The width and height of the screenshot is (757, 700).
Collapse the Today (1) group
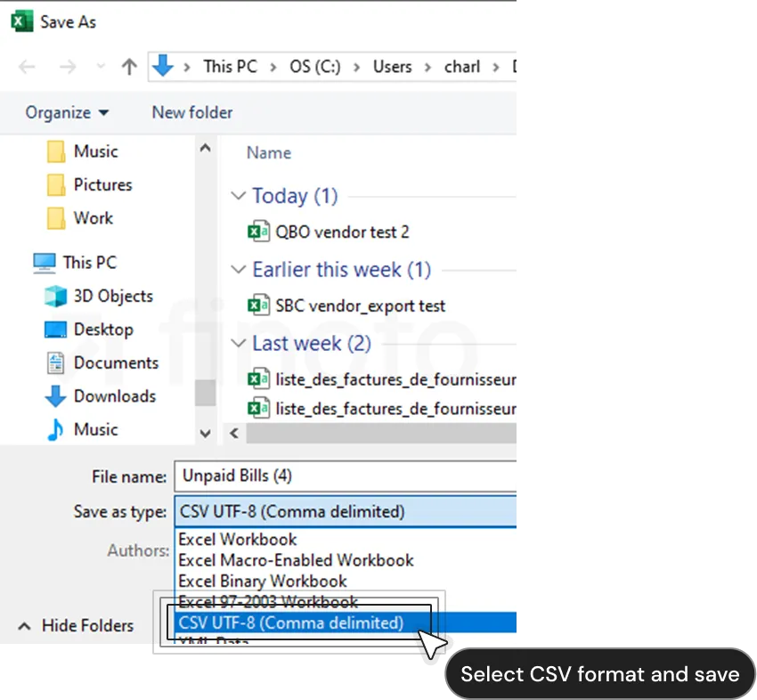238,196
